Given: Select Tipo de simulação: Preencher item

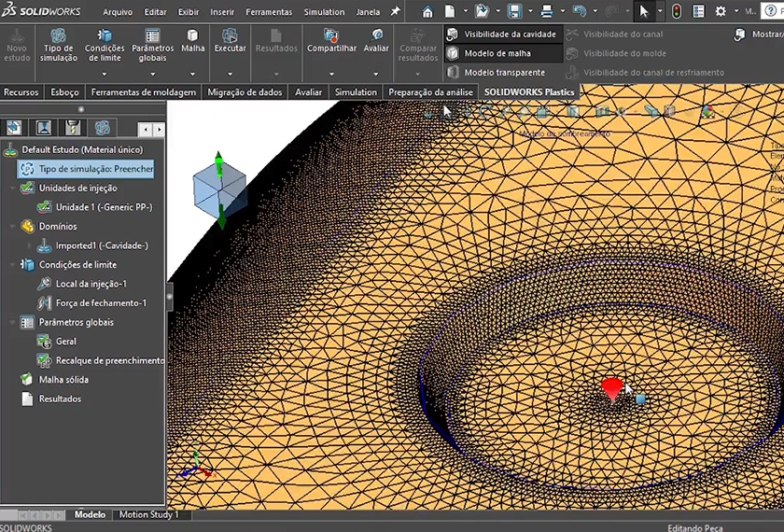Looking at the screenshot, I should tap(86, 169).
